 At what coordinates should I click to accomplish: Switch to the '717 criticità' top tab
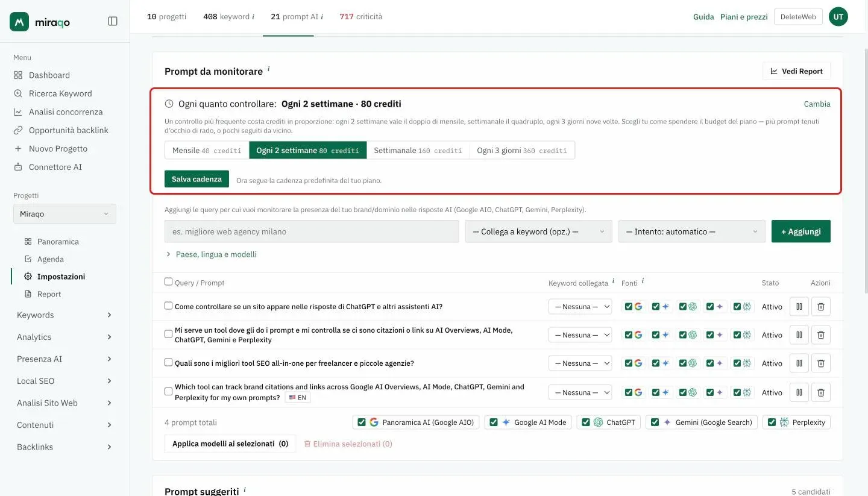point(360,17)
